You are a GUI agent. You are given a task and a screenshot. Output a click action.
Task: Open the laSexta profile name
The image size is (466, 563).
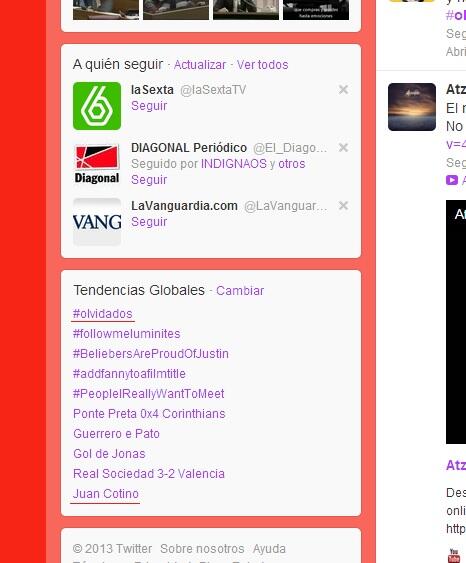coord(152,90)
